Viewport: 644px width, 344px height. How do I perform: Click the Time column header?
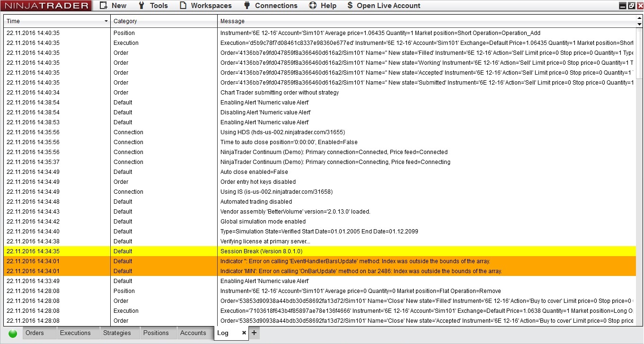(x=57, y=21)
